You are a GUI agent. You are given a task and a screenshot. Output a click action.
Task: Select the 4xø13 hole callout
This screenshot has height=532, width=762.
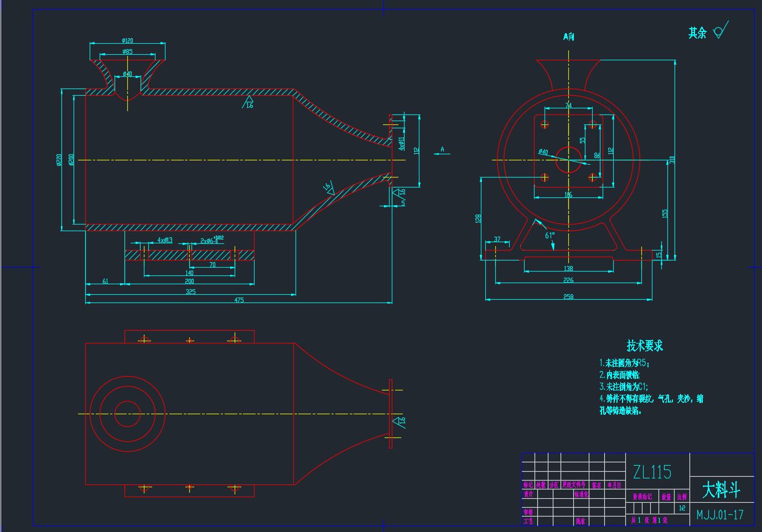pyautogui.click(x=164, y=240)
